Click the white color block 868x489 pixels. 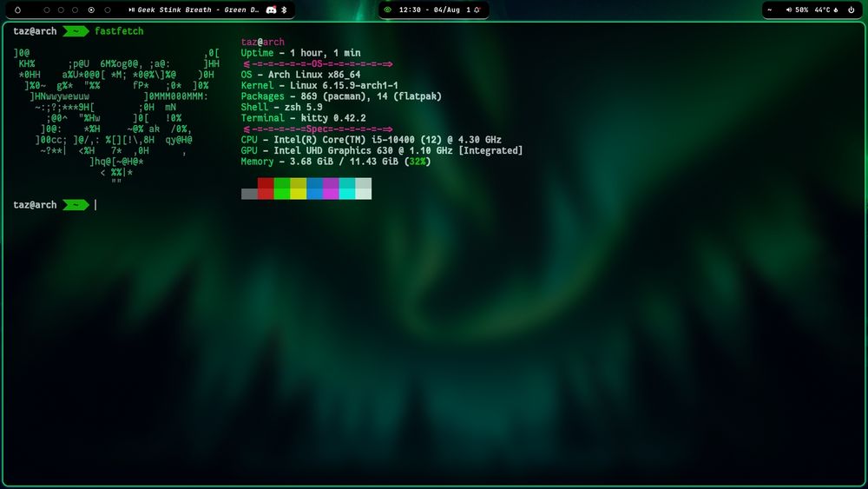coord(364,188)
